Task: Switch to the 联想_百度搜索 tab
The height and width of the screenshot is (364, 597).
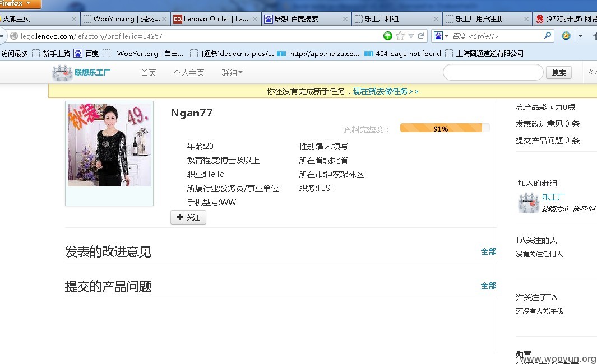Action: click(x=306, y=18)
